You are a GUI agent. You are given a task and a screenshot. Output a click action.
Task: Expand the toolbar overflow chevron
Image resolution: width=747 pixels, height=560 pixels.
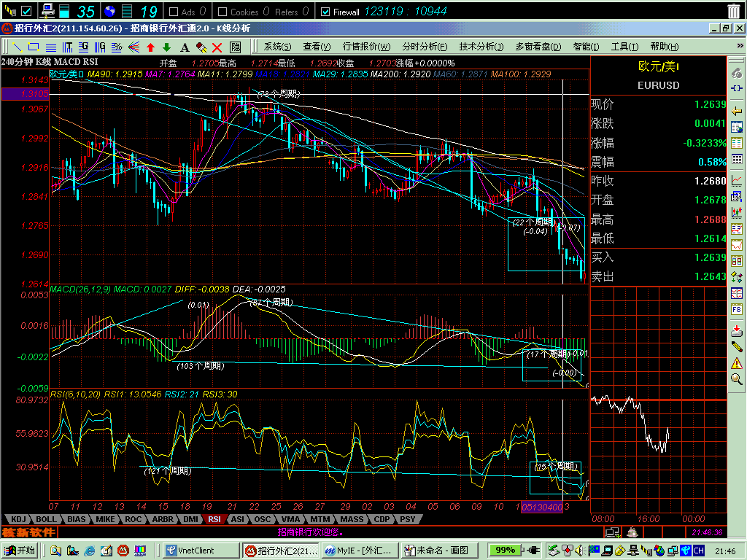[x=740, y=46]
